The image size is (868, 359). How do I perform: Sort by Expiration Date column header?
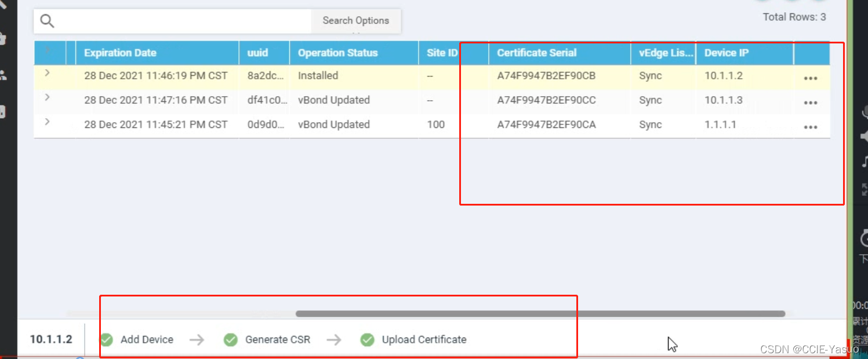(120, 53)
